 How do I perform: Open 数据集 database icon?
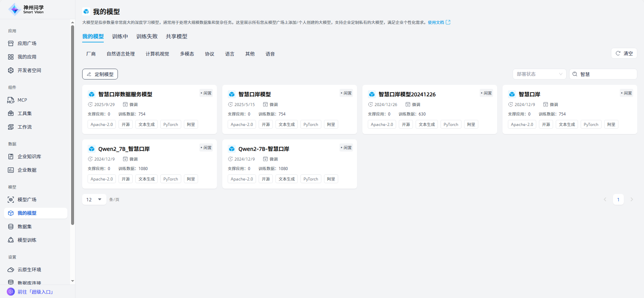click(x=11, y=227)
